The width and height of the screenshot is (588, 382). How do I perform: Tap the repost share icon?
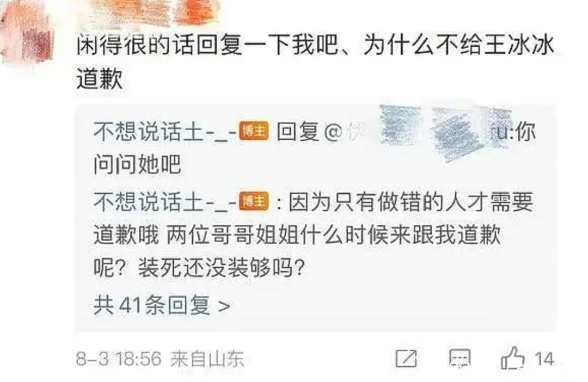(x=407, y=358)
